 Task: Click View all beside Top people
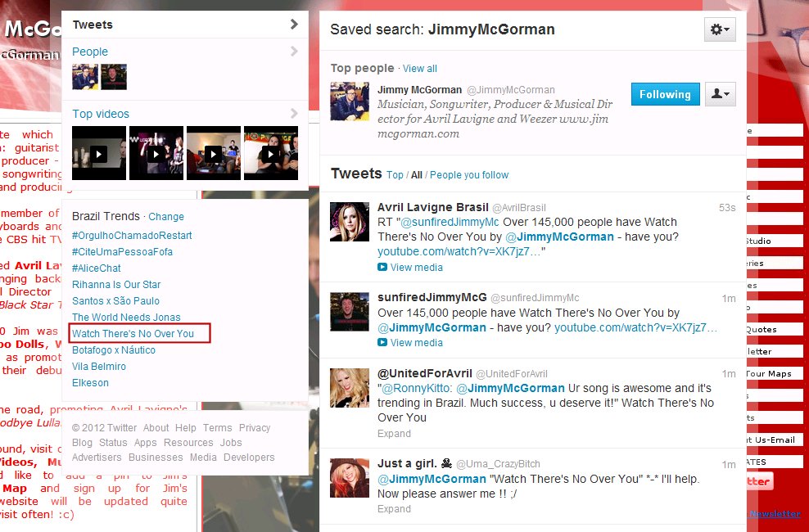[420, 69]
